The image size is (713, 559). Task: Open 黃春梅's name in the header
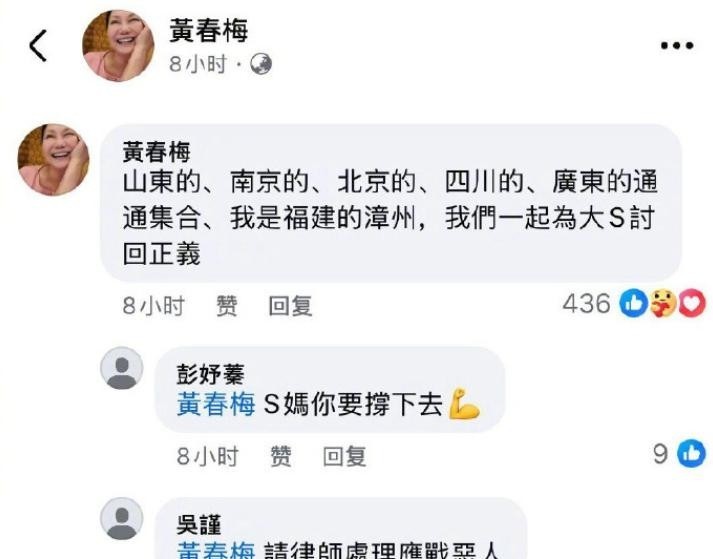click(209, 30)
